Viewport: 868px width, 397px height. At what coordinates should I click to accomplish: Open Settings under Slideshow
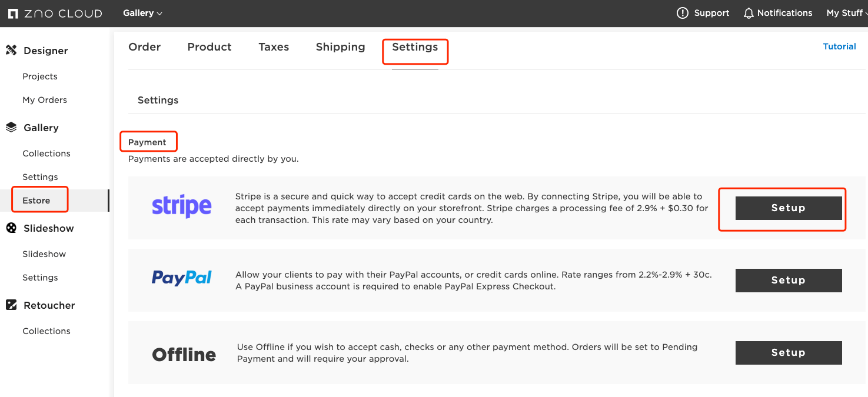click(40, 278)
